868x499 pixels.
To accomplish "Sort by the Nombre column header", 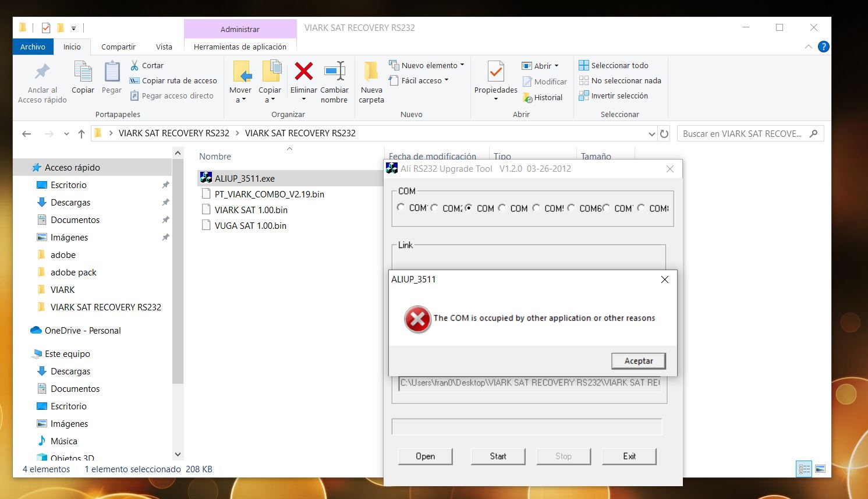I will tap(215, 156).
